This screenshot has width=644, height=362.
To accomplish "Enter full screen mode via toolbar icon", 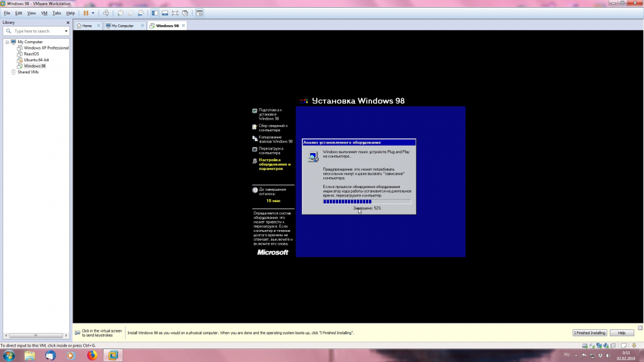I will tap(175, 13).
